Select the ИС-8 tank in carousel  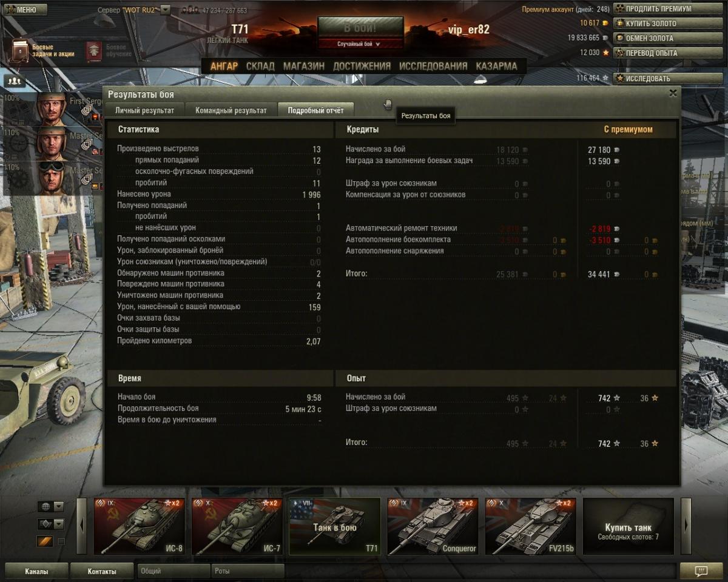(x=140, y=526)
